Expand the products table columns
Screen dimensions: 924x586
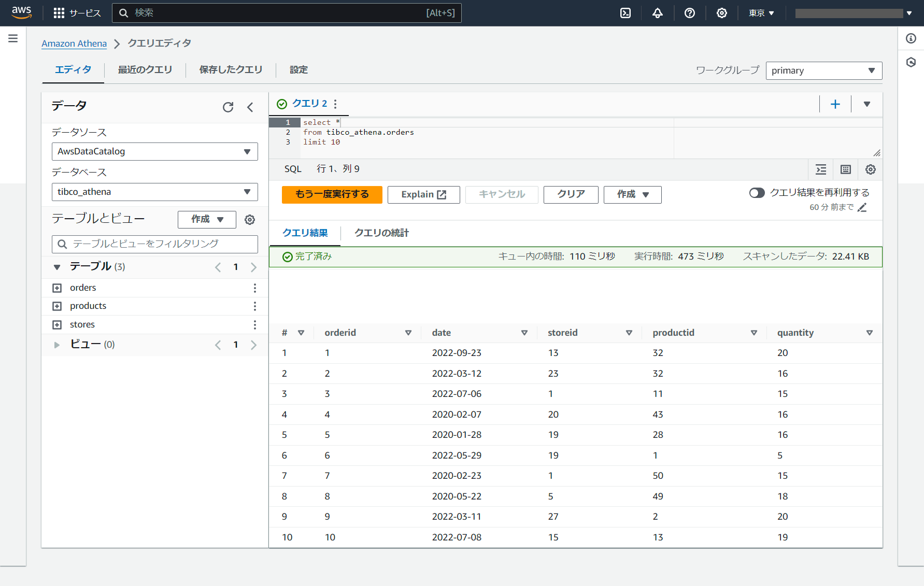pos(57,306)
